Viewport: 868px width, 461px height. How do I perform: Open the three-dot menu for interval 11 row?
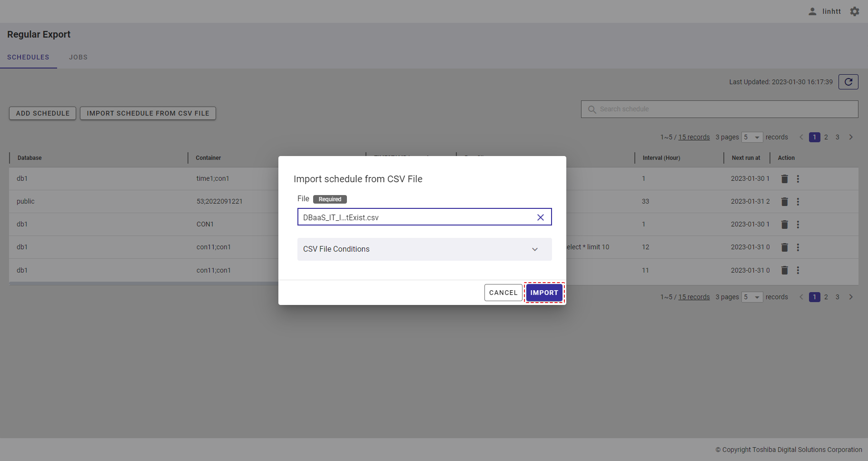[x=798, y=270]
